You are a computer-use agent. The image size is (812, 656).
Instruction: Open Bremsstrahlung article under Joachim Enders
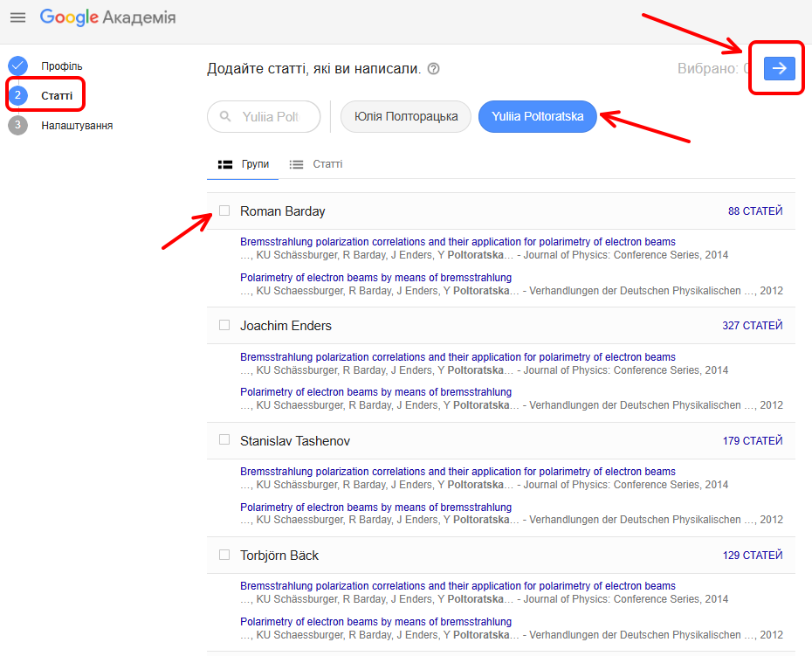pyautogui.click(x=458, y=357)
